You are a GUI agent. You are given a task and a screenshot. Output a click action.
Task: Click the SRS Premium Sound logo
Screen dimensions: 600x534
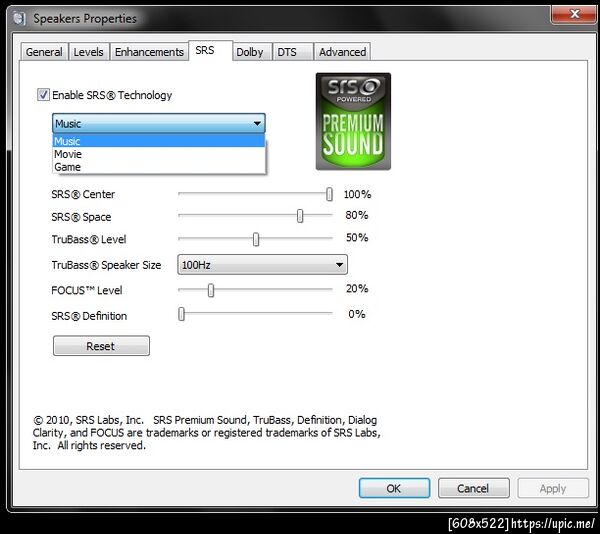353,121
